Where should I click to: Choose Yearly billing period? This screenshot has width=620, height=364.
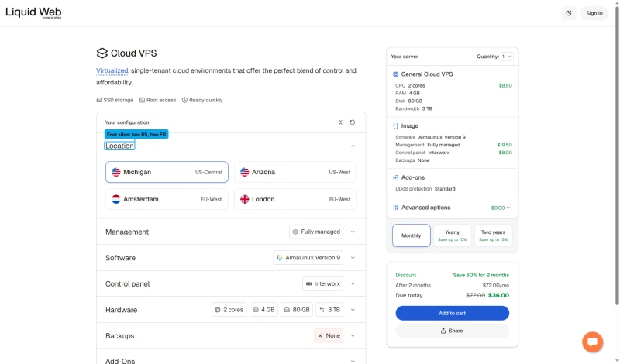click(x=453, y=235)
